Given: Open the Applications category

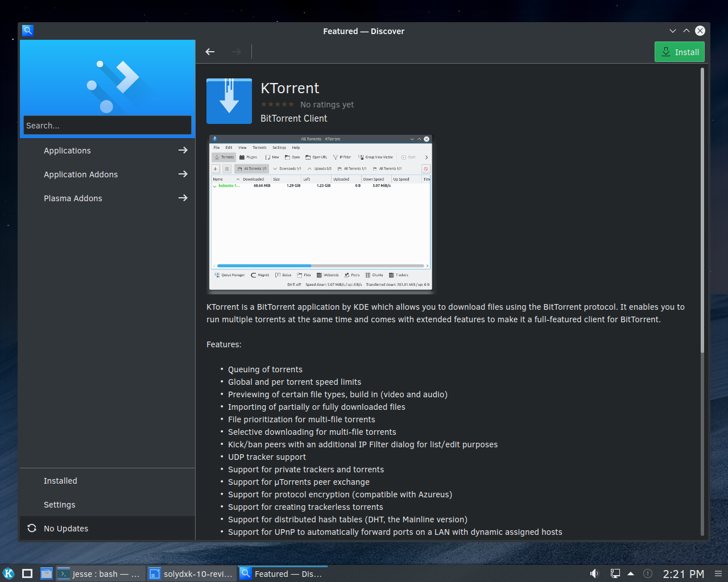Looking at the screenshot, I should click(x=107, y=151).
